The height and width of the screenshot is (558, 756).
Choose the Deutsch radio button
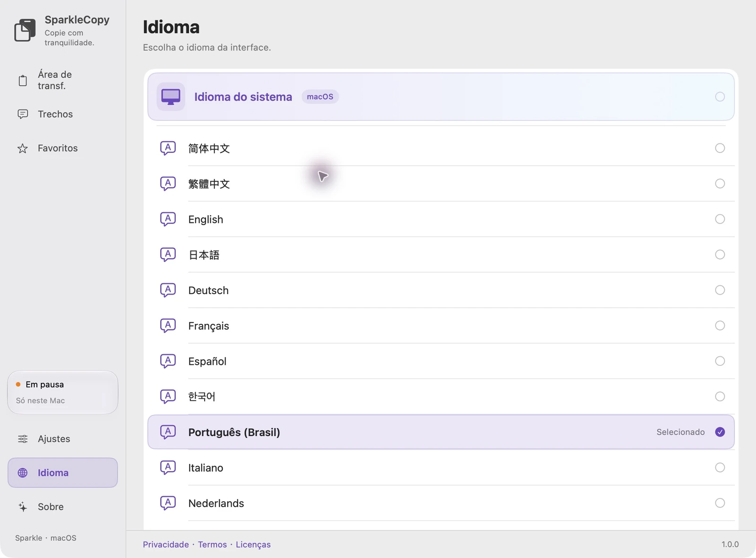[720, 290]
